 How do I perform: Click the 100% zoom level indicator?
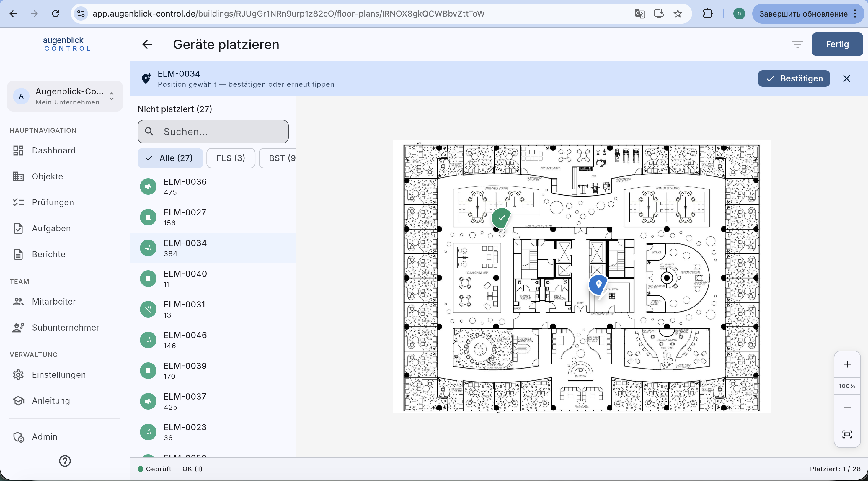pyautogui.click(x=847, y=386)
